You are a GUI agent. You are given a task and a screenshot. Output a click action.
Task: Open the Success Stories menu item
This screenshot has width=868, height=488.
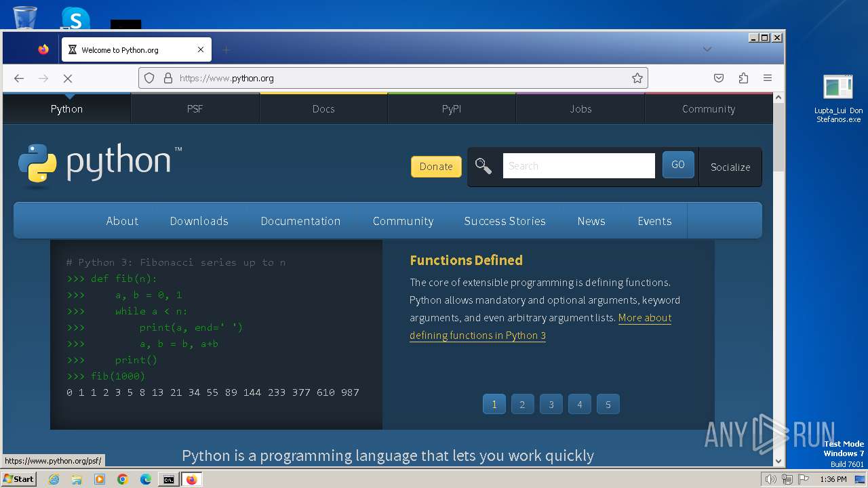(505, 221)
